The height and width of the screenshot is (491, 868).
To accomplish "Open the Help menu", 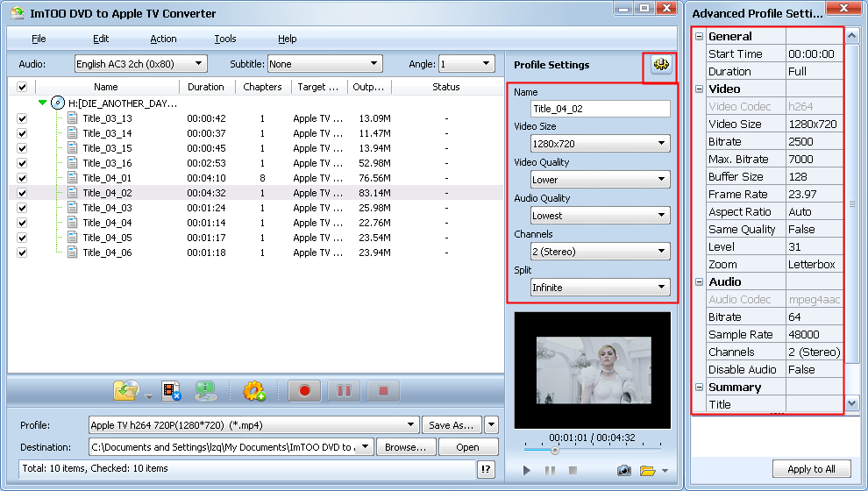I will pyautogui.click(x=288, y=39).
